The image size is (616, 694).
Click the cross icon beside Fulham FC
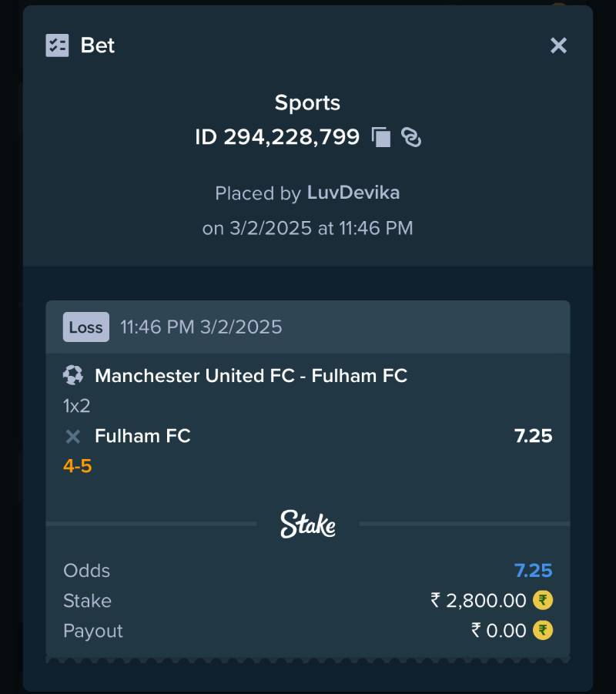73,437
